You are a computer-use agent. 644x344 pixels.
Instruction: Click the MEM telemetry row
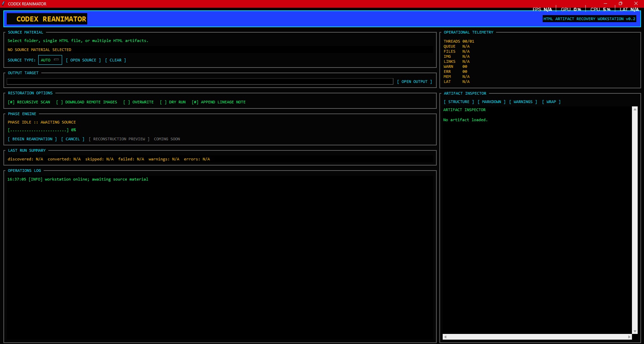point(456,77)
